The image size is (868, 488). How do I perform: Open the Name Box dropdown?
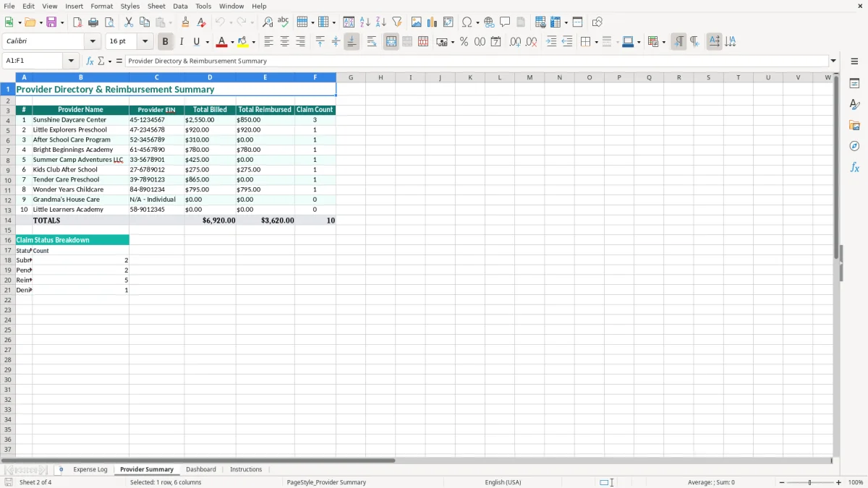pyautogui.click(x=71, y=61)
